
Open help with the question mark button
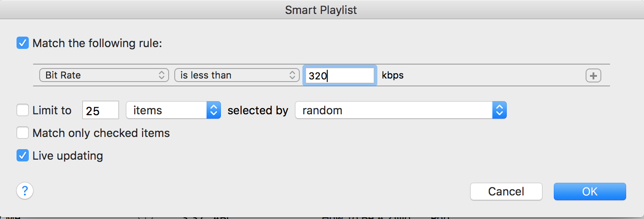tap(25, 191)
